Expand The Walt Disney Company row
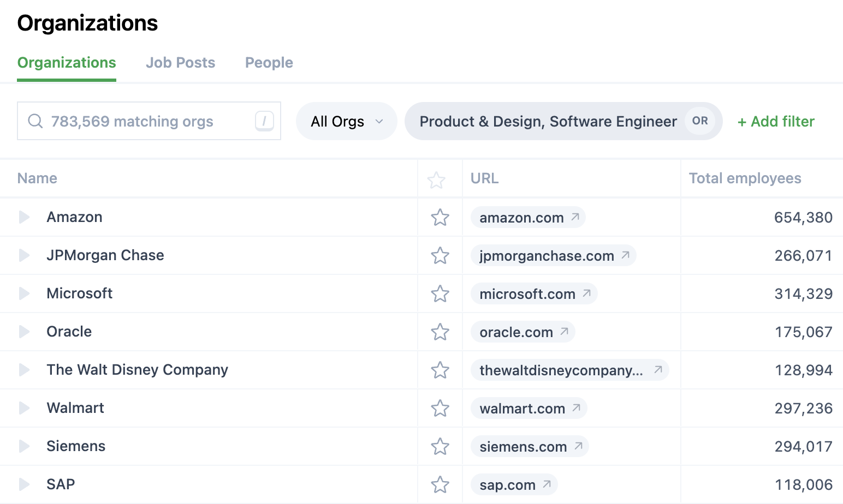 click(x=24, y=370)
